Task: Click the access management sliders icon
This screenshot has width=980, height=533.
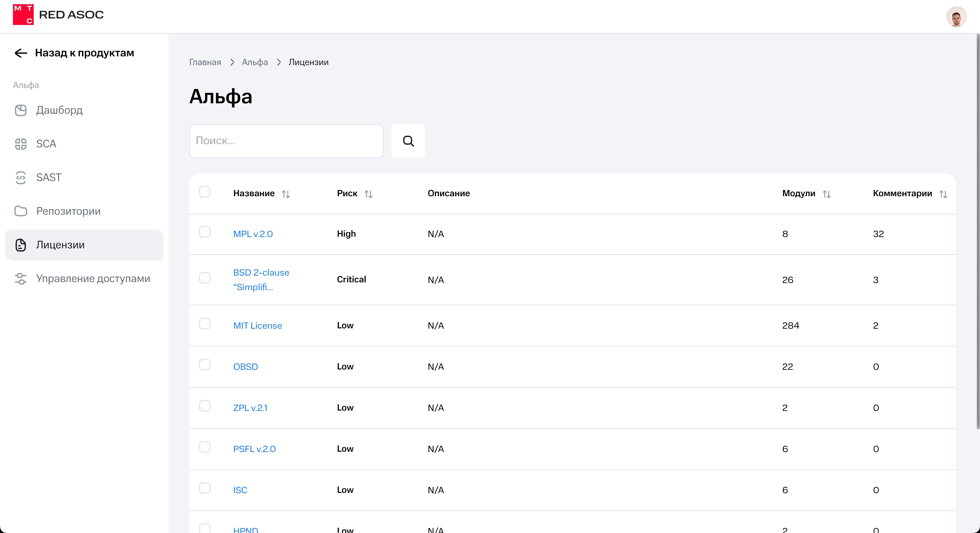Action: tap(20, 279)
